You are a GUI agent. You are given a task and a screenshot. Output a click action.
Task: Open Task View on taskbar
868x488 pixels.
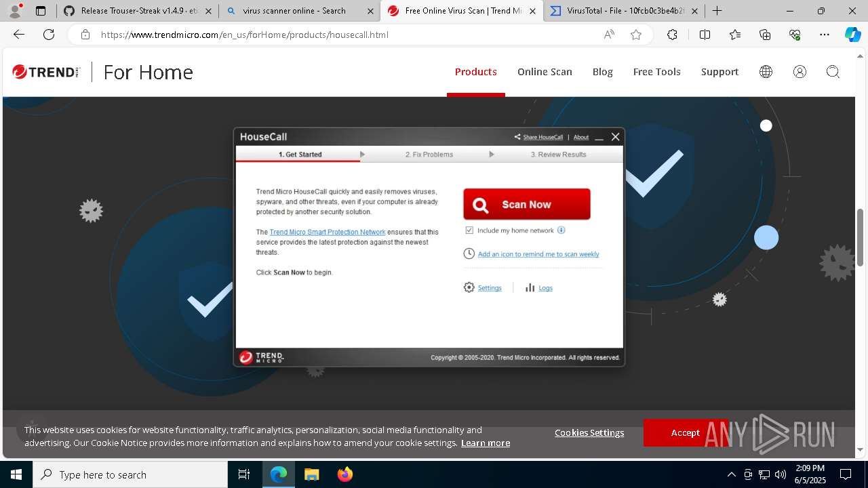[244, 474]
